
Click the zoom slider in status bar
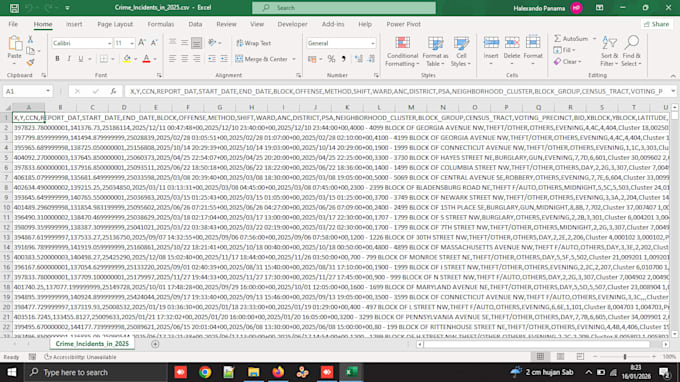pos(624,356)
